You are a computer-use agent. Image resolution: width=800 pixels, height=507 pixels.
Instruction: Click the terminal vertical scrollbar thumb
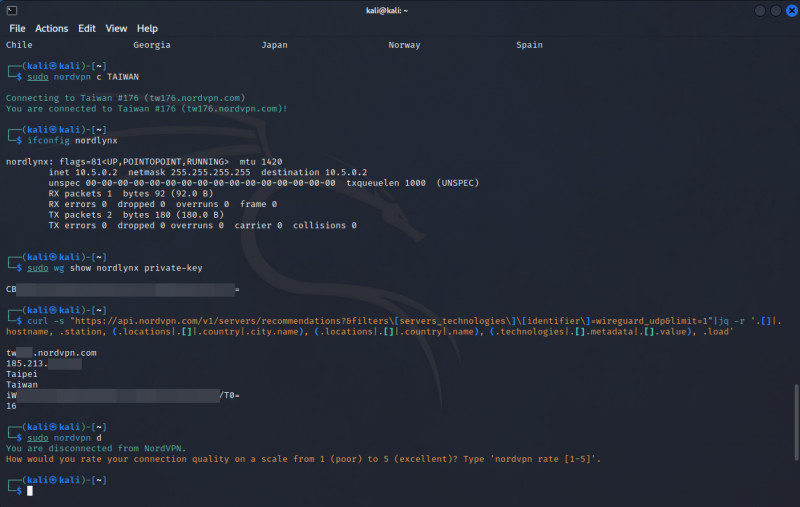click(x=795, y=430)
